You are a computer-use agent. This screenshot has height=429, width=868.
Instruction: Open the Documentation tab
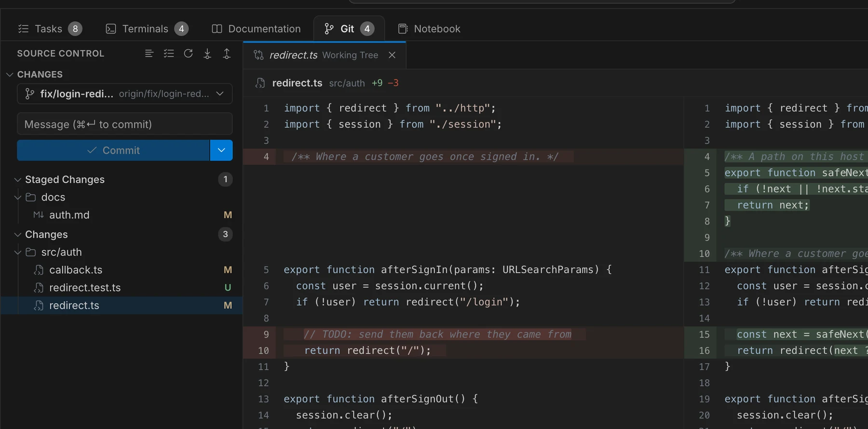pyautogui.click(x=256, y=29)
